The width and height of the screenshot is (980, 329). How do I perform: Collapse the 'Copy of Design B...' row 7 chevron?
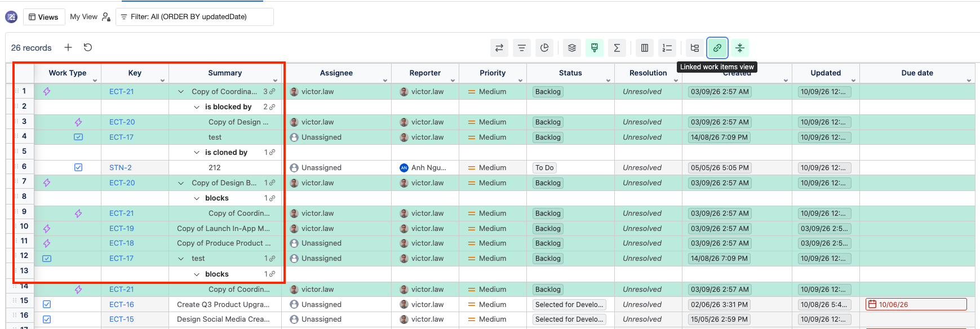(x=181, y=183)
